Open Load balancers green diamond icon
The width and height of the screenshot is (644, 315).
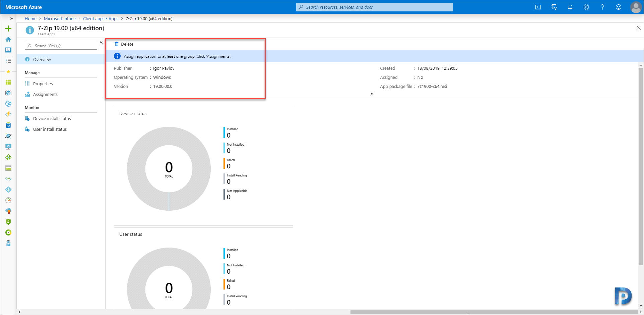click(x=8, y=157)
